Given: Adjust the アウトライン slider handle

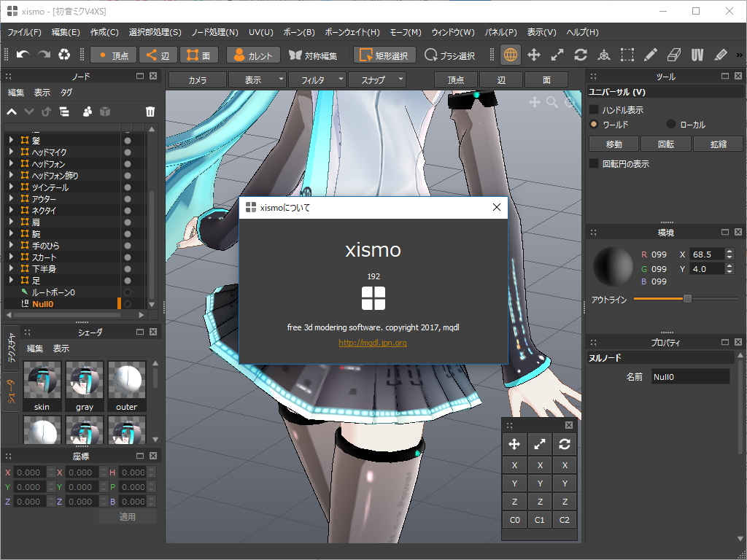Looking at the screenshot, I should pos(687,298).
